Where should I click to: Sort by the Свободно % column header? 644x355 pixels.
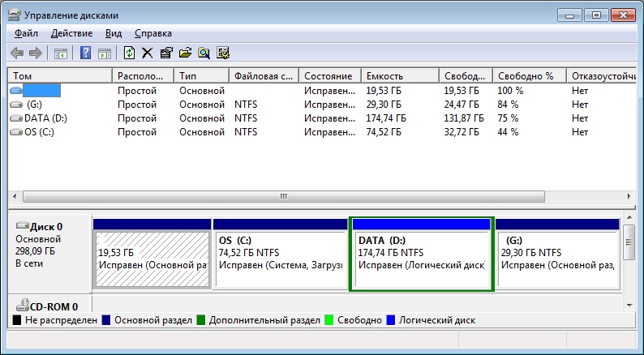tap(530, 76)
